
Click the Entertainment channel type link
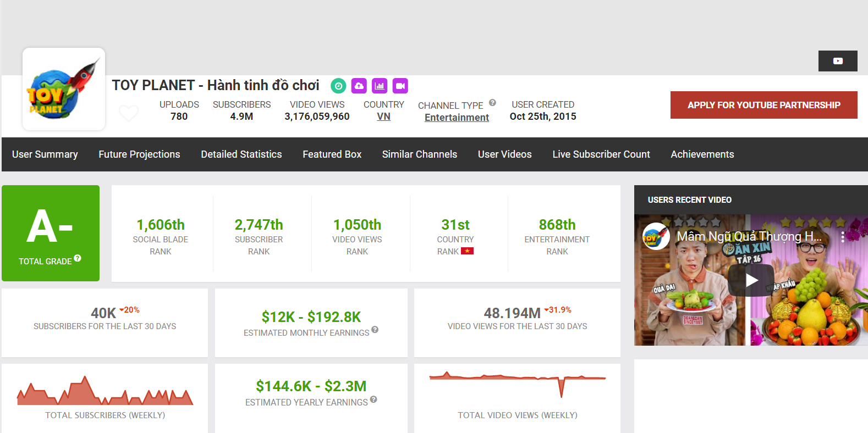457,118
